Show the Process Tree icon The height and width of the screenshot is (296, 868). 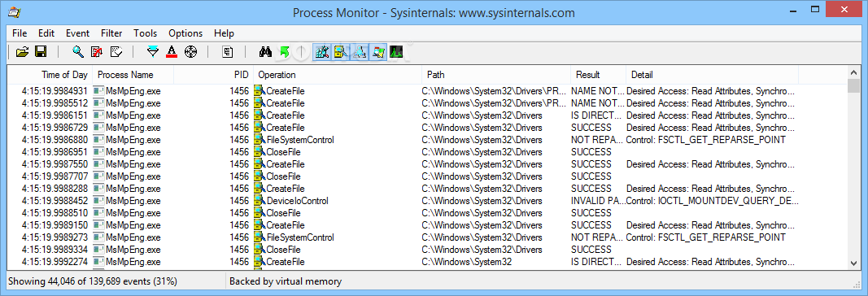point(228,52)
